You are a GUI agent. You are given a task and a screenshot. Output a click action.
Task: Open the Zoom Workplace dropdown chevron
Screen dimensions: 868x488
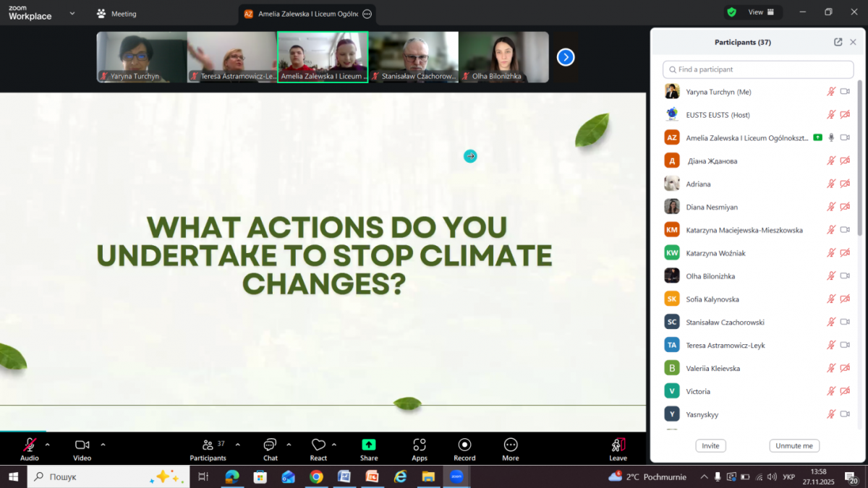tap(72, 13)
